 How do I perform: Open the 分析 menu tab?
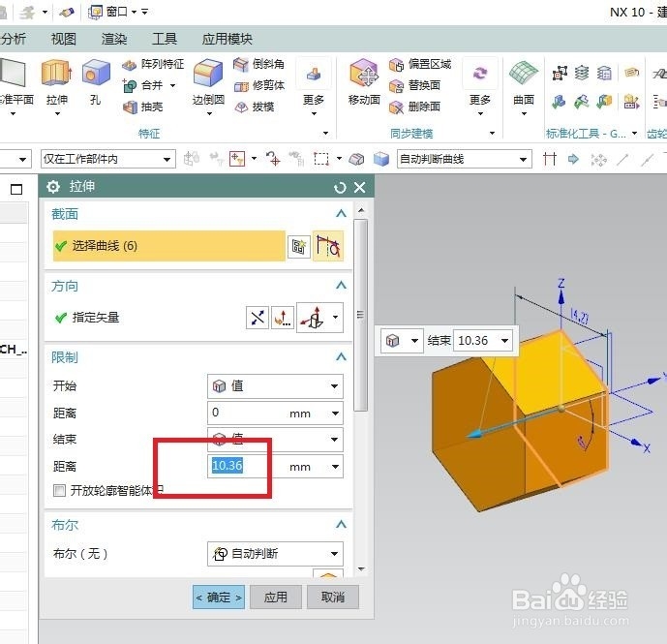click(x=13, y=39)
